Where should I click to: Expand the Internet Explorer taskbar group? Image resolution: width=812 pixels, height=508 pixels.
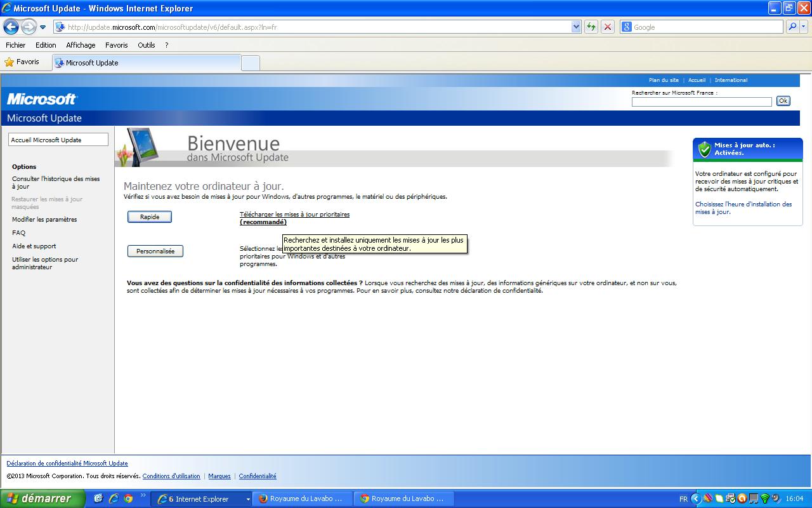click(248, 499)
